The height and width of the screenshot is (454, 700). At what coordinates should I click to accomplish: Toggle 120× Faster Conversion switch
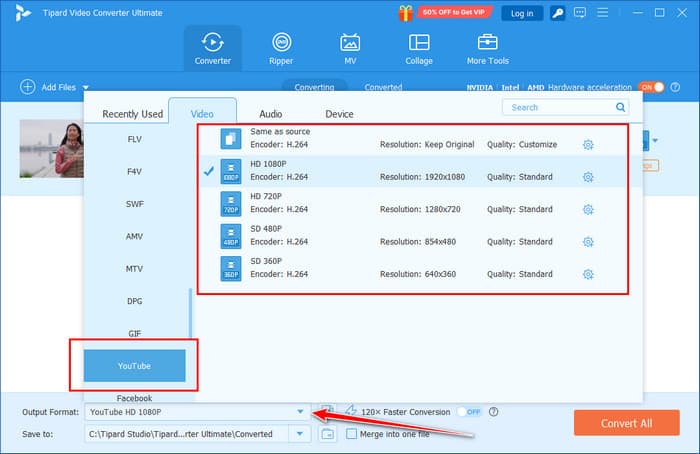[x=468, y=411]
